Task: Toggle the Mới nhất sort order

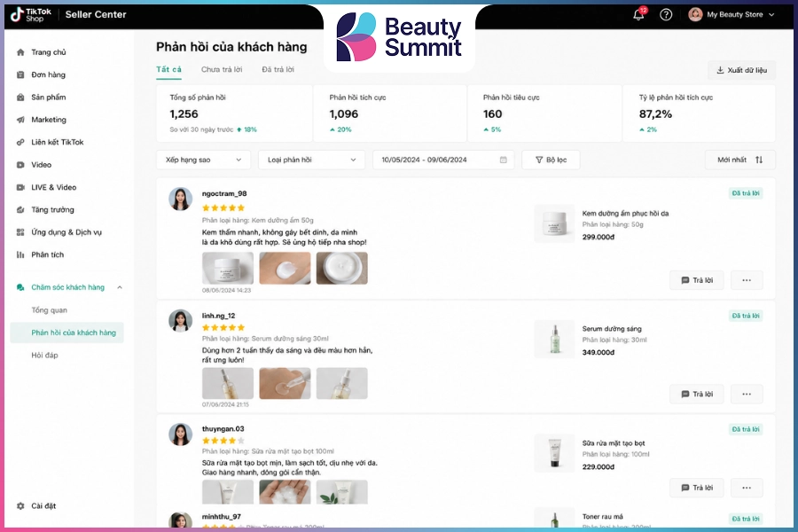Action: coord(740,160)
